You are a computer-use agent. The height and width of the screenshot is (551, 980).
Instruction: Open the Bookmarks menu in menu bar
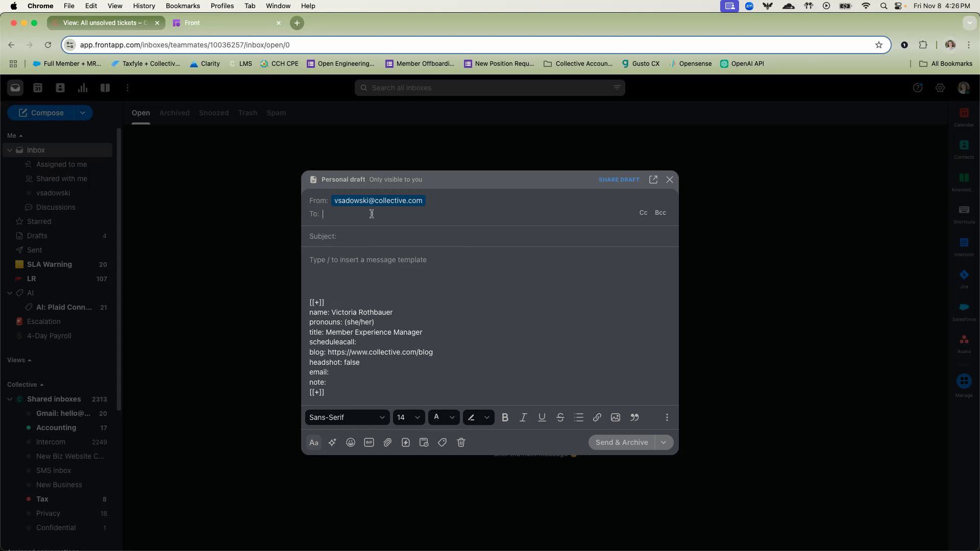pos(182,6)
